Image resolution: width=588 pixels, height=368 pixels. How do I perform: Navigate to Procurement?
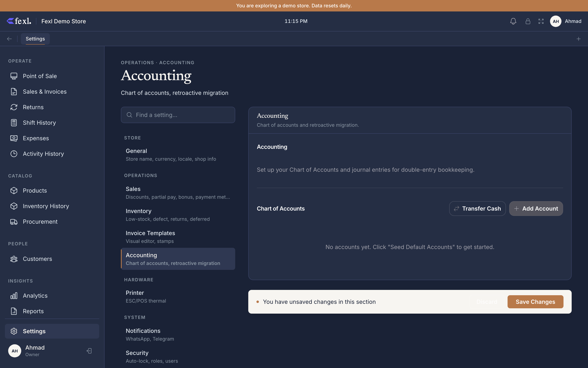[x=52, y=222]
